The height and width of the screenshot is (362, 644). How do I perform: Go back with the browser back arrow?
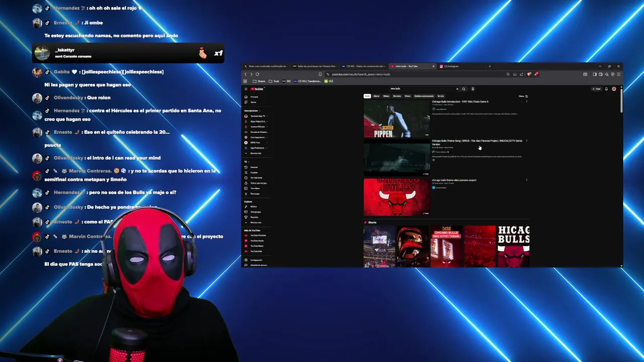click(x=246, y=74)
